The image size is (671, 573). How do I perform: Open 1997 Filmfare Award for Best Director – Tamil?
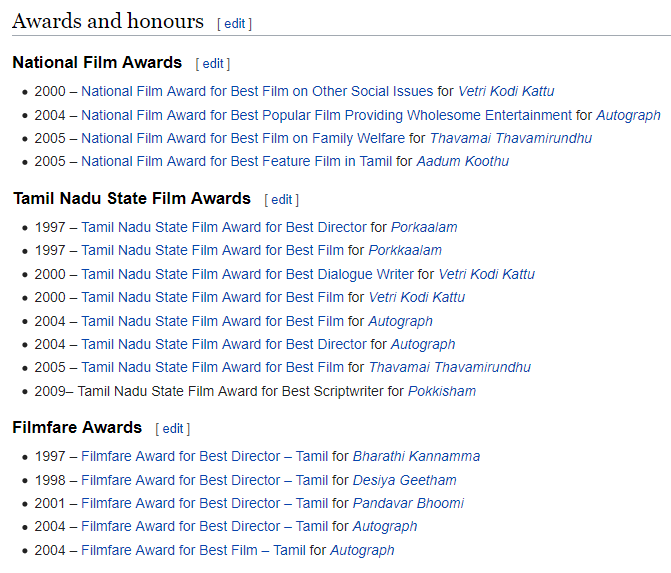tap(205, 457)
